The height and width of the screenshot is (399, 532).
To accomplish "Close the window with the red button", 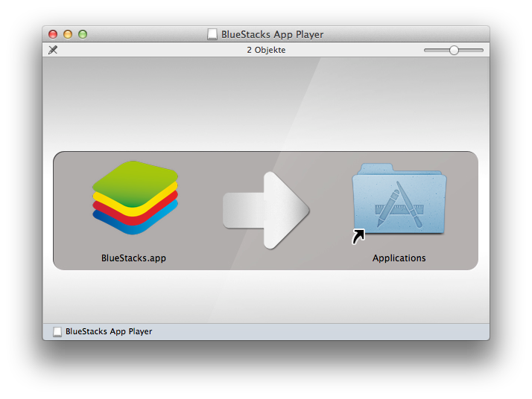I will (53, 34).
